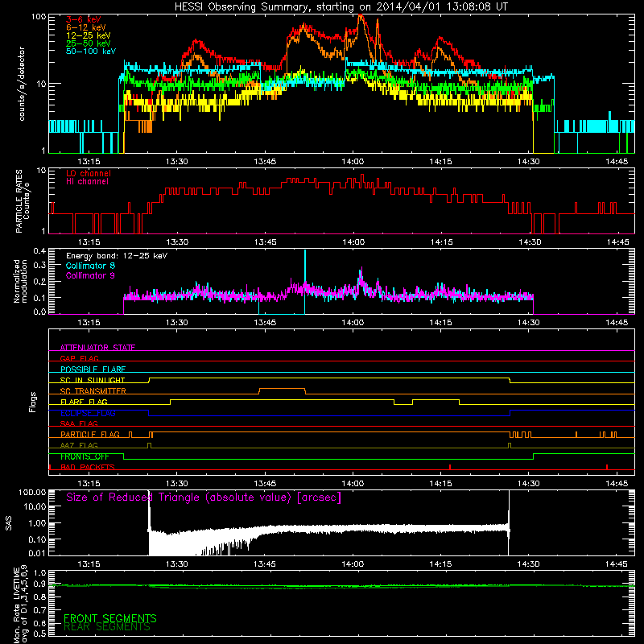Select the FLARE FLAG label

coord(84,402)
